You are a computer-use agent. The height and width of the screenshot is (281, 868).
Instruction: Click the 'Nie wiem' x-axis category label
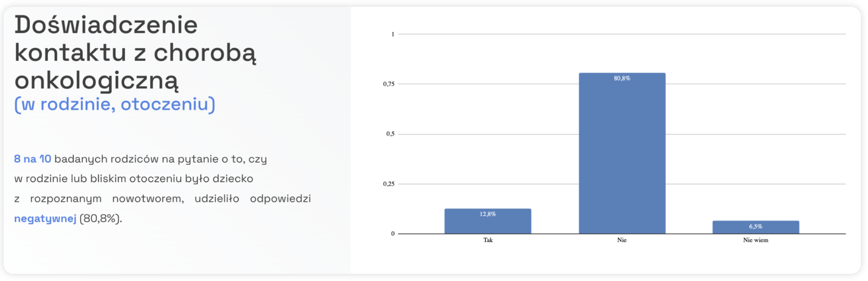click(755, 240)
